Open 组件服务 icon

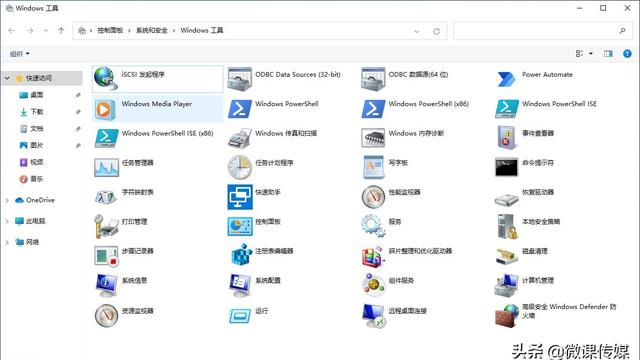tap(373, 284)
